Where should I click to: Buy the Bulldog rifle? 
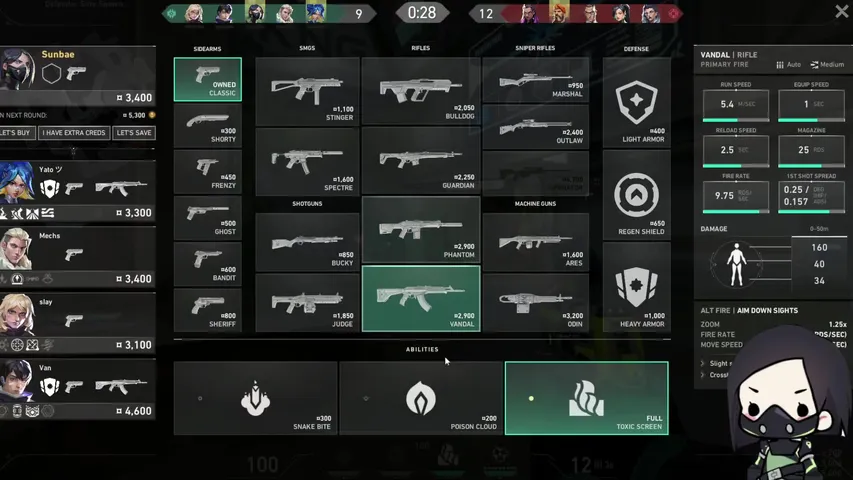[x=421, y=91]
